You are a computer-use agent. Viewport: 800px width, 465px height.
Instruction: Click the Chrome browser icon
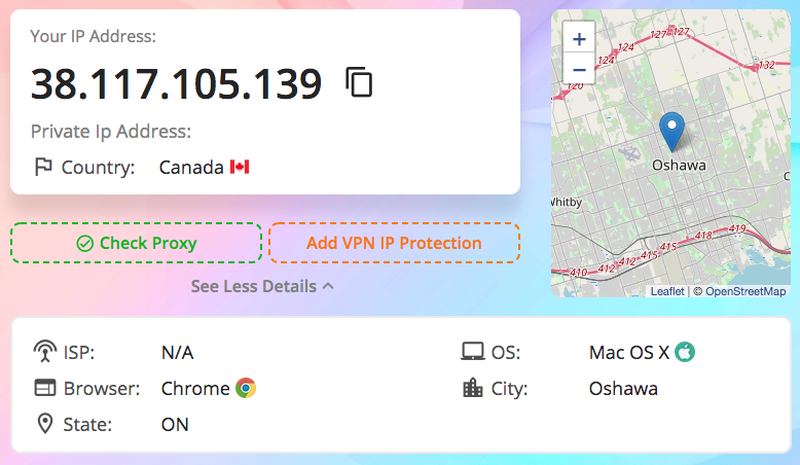point(246,388)
